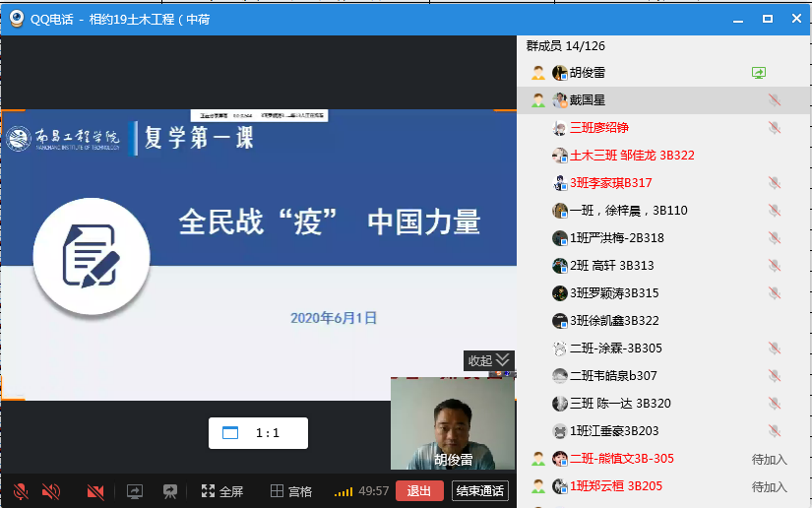Image resolution: width=812 pixels, height=508 pixels.
Task: Click the muted mic icon beside 戴国星
Action: point(774,99)
